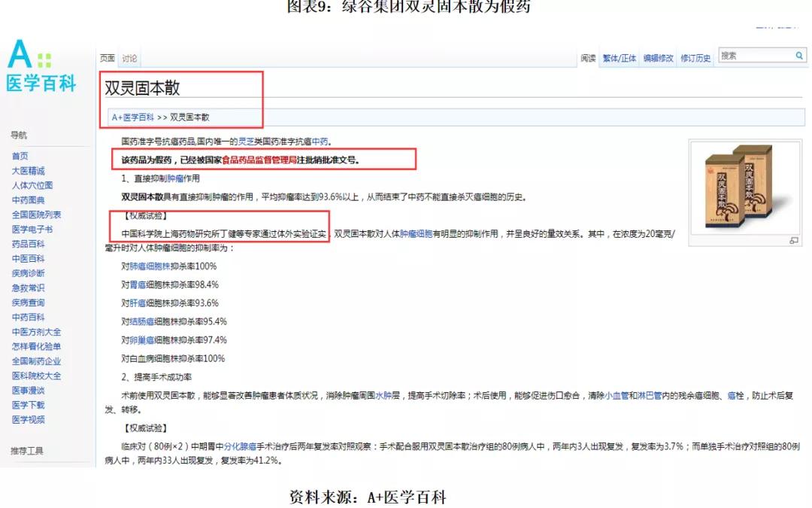Open 医学下载 sidebar link
Screen dimensions: 812x508
point(29,405)
